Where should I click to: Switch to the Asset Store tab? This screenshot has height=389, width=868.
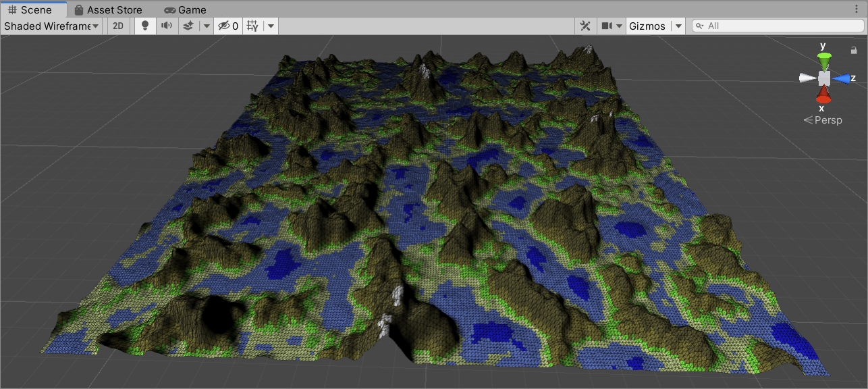coord(107,10)
